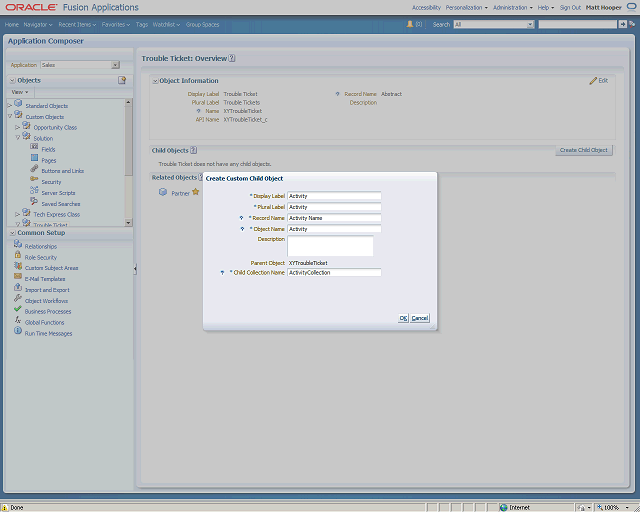Click the Relationships icon

click(18, 244)
